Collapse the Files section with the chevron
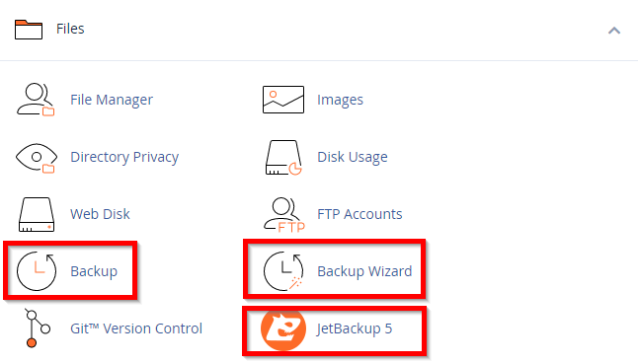The width and height of the screenshot is (638, 364). (x=614, y=30)
